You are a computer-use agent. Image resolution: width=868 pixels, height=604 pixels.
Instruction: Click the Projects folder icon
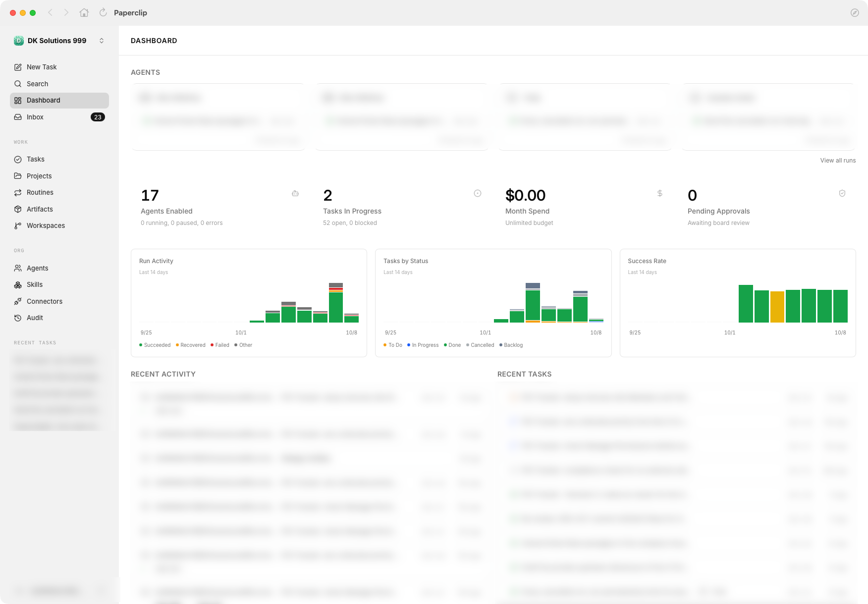click(x=18, y=176)
